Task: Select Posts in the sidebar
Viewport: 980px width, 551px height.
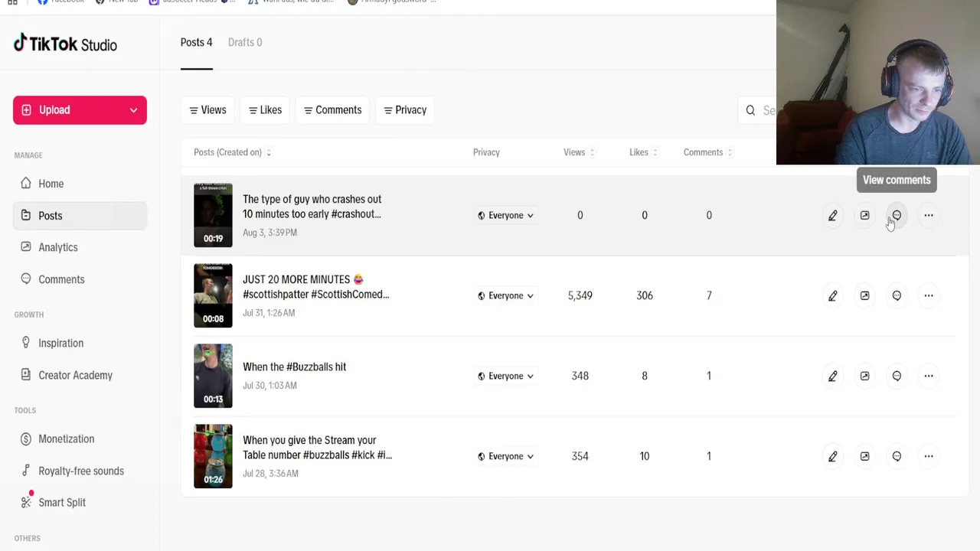Action: tap(80, 216)
